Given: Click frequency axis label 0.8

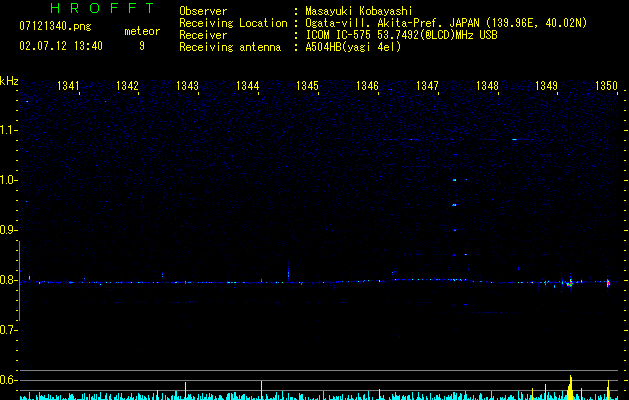Looking at the screenshot, I should (8, 280).
